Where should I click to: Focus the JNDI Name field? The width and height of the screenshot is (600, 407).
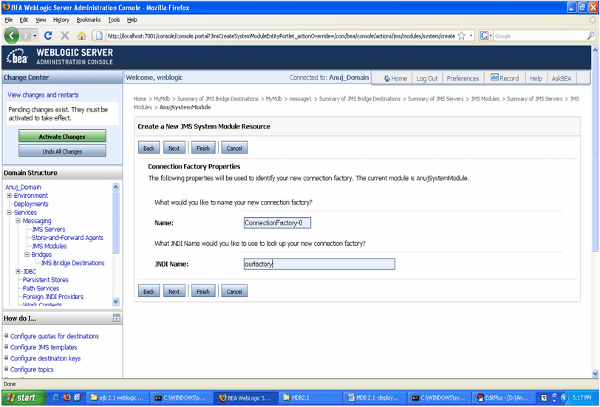[319, 264]
